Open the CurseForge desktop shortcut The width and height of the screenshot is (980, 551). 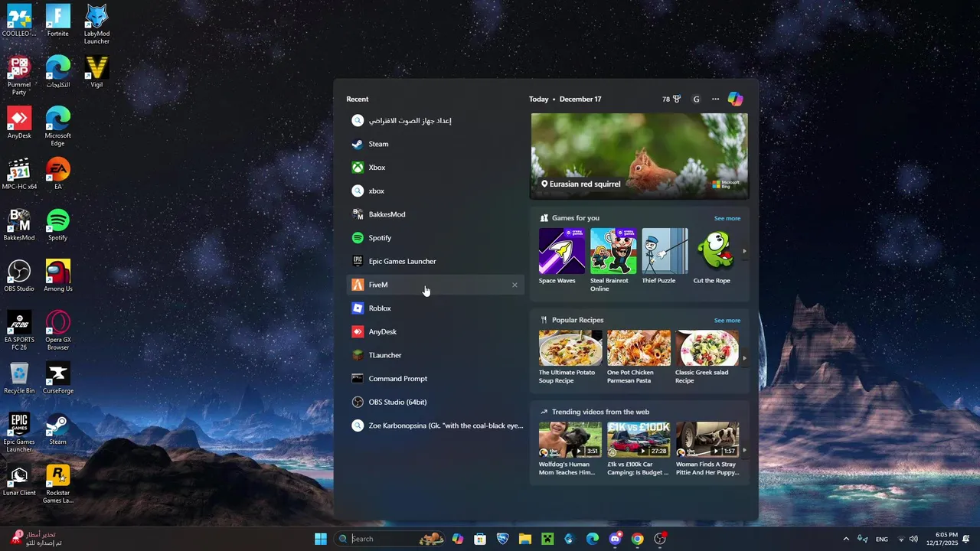(x=57, y=377)
